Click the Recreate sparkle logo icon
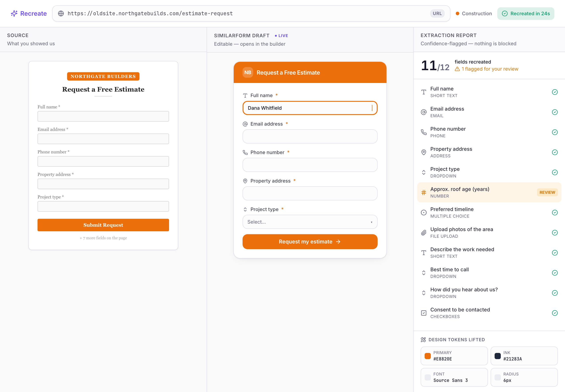The image size is (565, 392). (14, 13)
